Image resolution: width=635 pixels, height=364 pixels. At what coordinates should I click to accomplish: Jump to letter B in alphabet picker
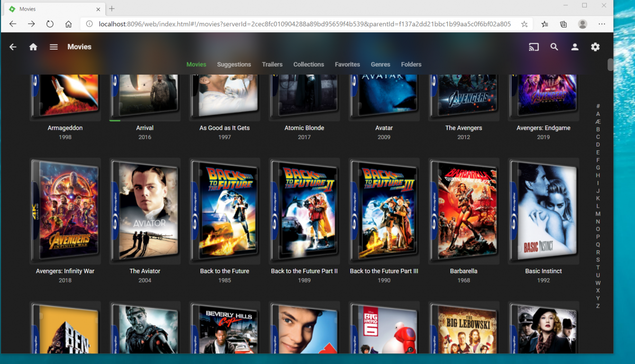coord(598,129)
